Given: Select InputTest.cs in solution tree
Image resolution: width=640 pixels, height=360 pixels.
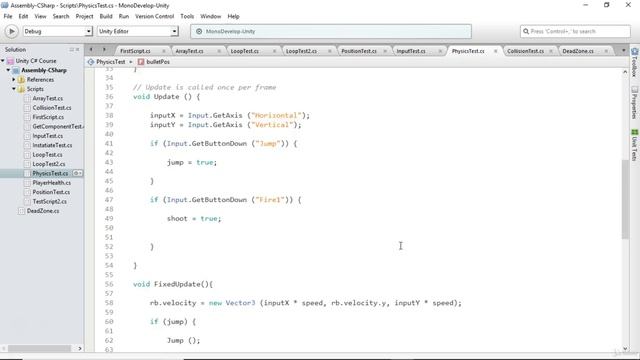Looking at the screenshot, I should click(x=47, y=136).
